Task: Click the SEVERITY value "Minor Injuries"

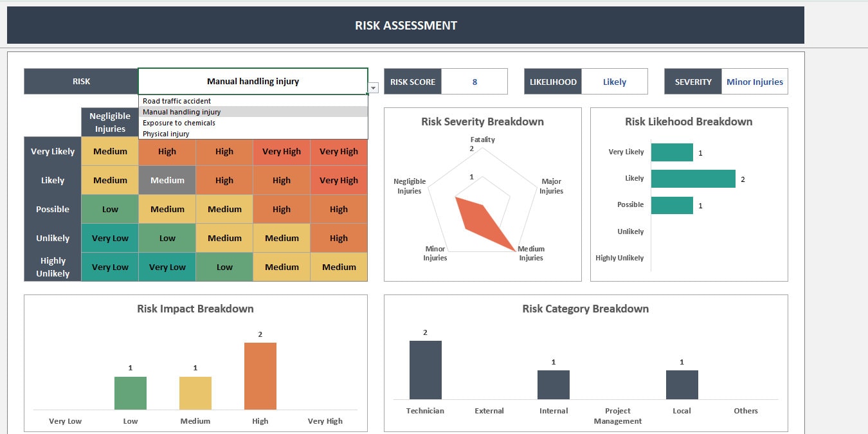Action: 755,81
